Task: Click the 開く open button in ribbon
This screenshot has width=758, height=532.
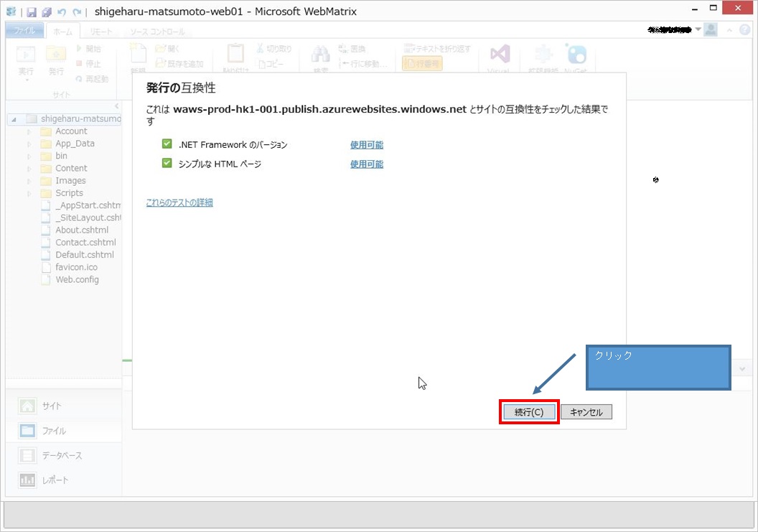Action: coord(167,49)
